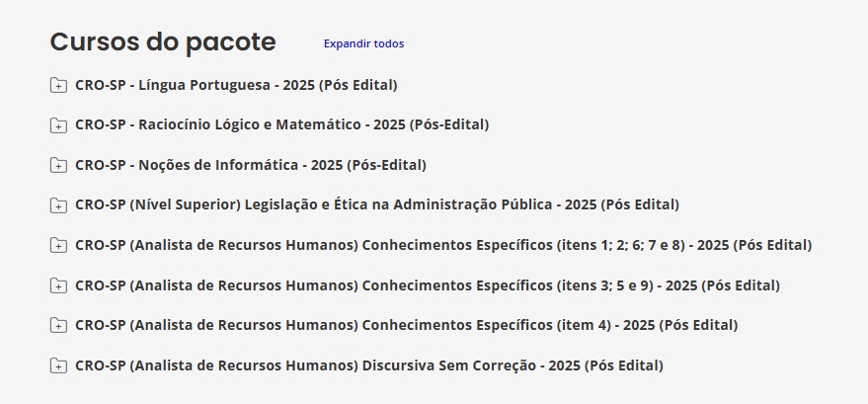Open Conhecimentos Específicos itens 3; 5 e 9
Screen dimensions: 868x404
pos(428,285)
